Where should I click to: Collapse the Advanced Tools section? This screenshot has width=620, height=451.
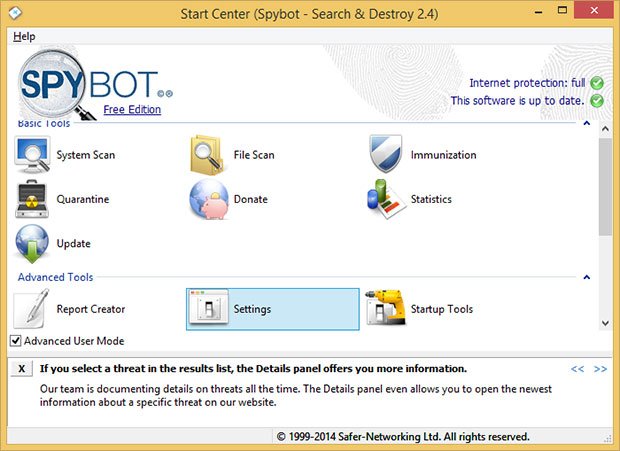[x=587, y=277]
